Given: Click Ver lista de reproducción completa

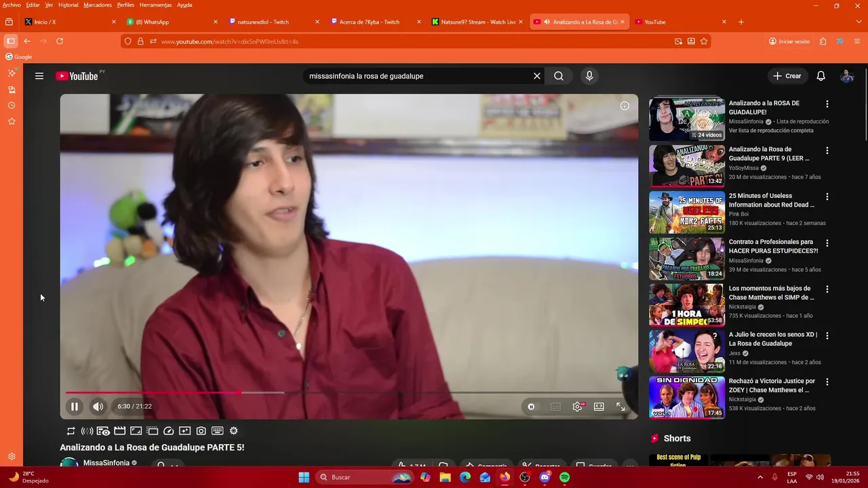Looking at the screenshot, I should 771,130.
